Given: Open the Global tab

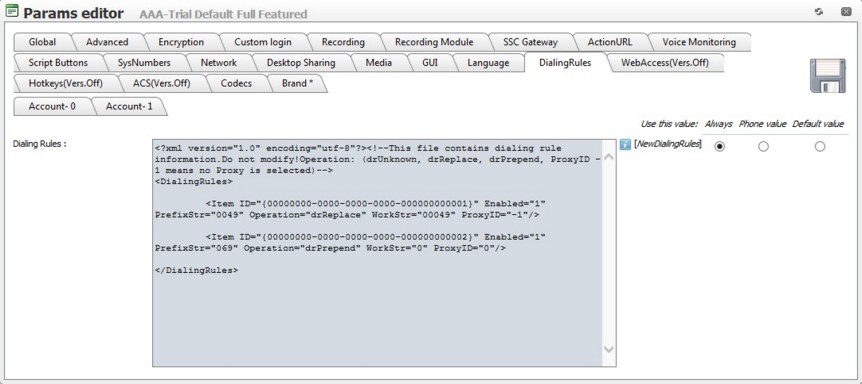Looking at the screenshot, I should click(42, 42).
